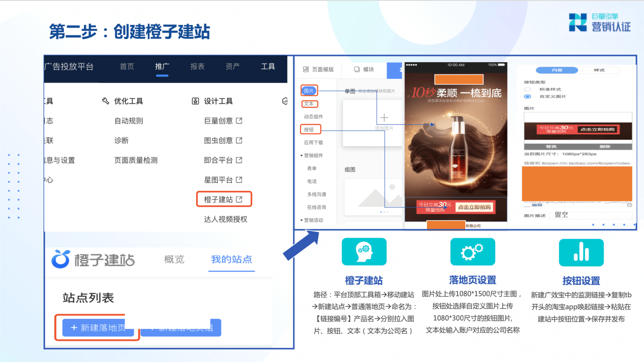Click the tbopen://m.taobao.com link text

[x=586, y=163]
